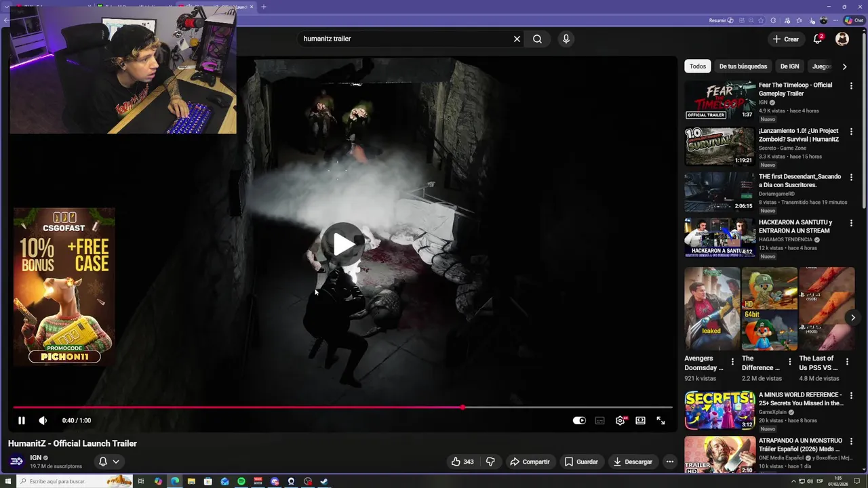Select the De IGN filter chip
The width and height of the screenshot is (868, 488).
pos(789,66)
